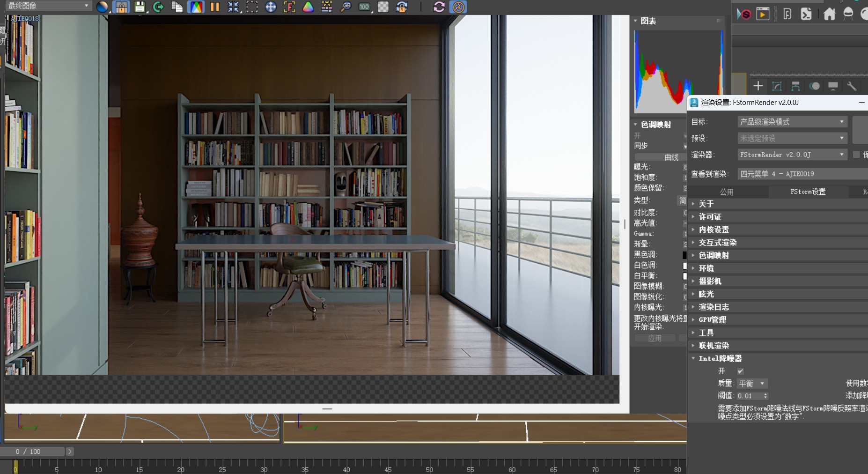Open the Hierarchy panel icon
868x474 pixels.
795,86
